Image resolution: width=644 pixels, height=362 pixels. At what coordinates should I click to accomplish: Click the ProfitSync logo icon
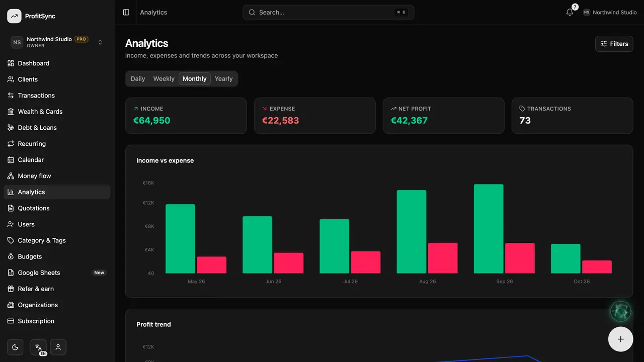pos(14,16)
